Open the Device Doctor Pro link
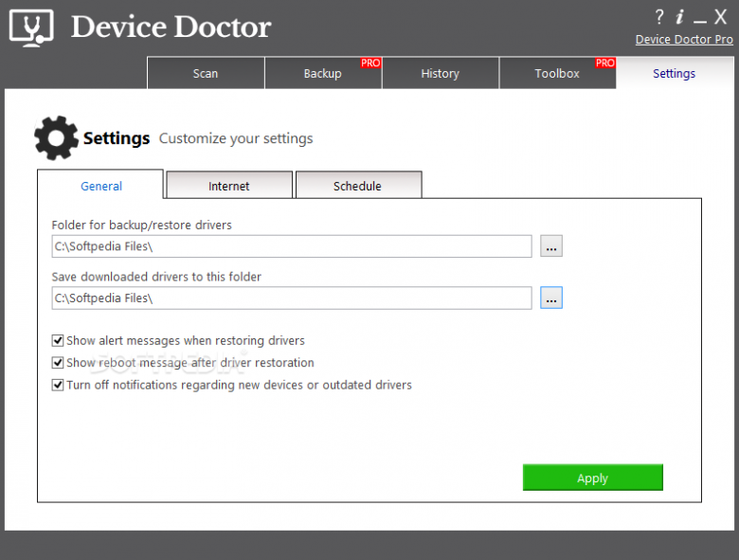This screenshot has height=560, width=739. 684,40
